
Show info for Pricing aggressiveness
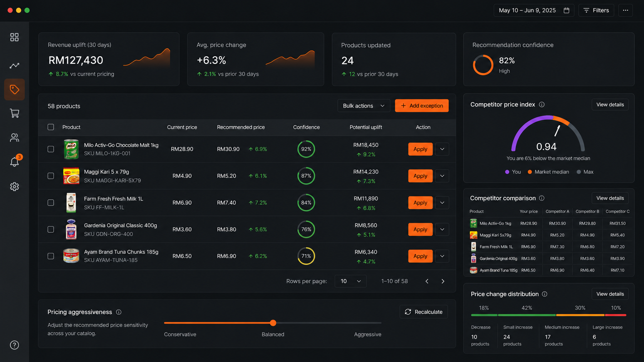pos(119,312)
